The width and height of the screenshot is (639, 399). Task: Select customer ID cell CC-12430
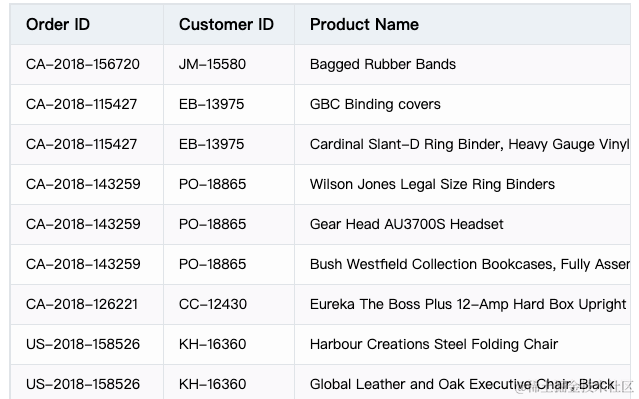click(229, 304)
